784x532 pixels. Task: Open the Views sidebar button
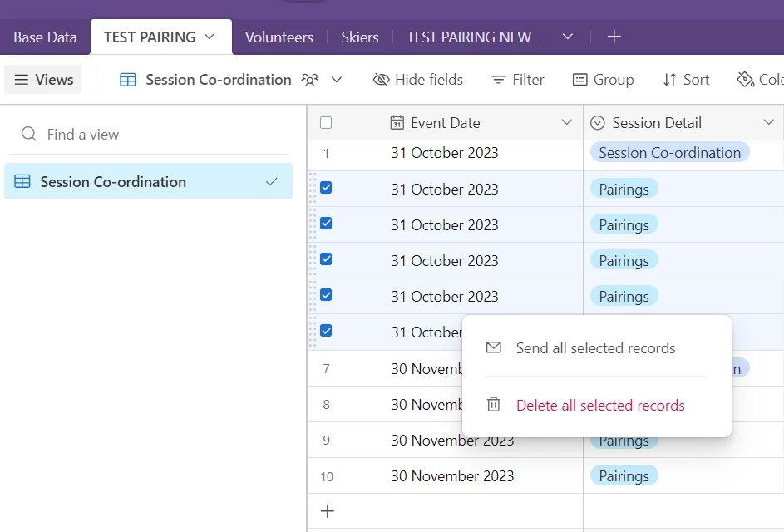pyautogui.click(x=43, y=80)
